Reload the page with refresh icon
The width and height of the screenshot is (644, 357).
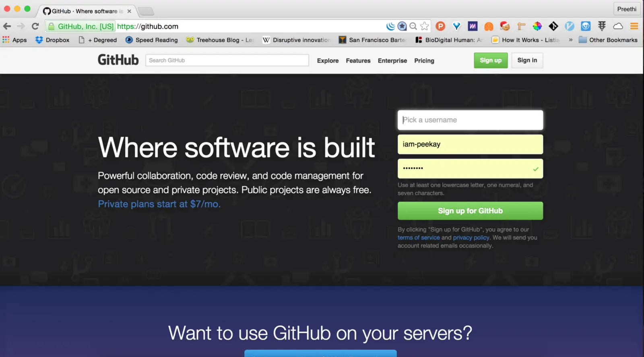pos(35,26)
